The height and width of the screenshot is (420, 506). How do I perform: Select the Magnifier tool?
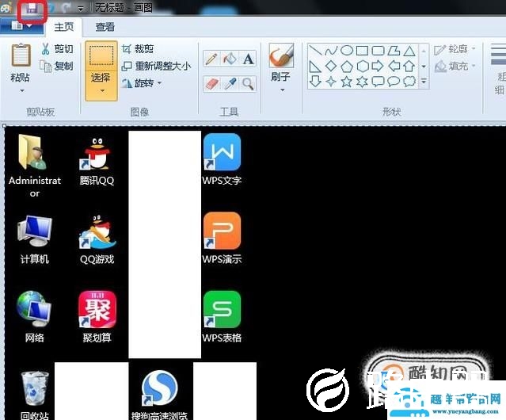pyautogui.click(x=248, y=84)
